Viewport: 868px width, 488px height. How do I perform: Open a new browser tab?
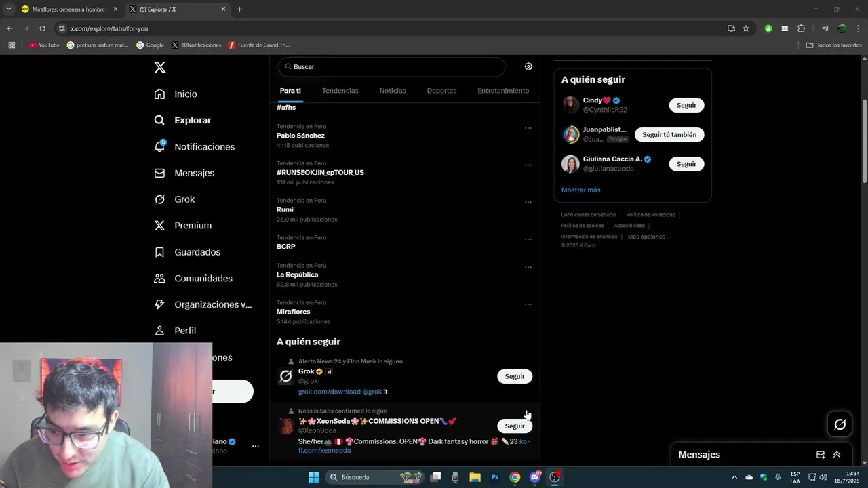[239, 9]
